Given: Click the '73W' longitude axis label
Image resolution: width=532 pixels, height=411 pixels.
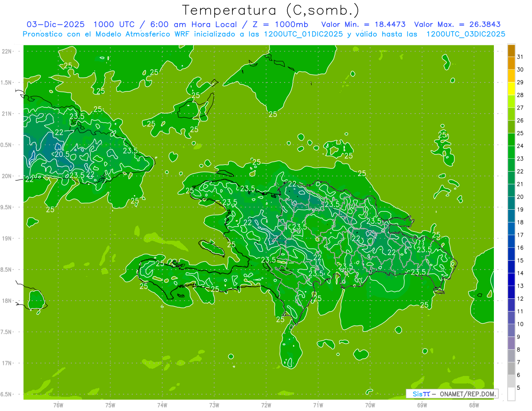Looking at the screenshot, I should click(x=214, y=405).
